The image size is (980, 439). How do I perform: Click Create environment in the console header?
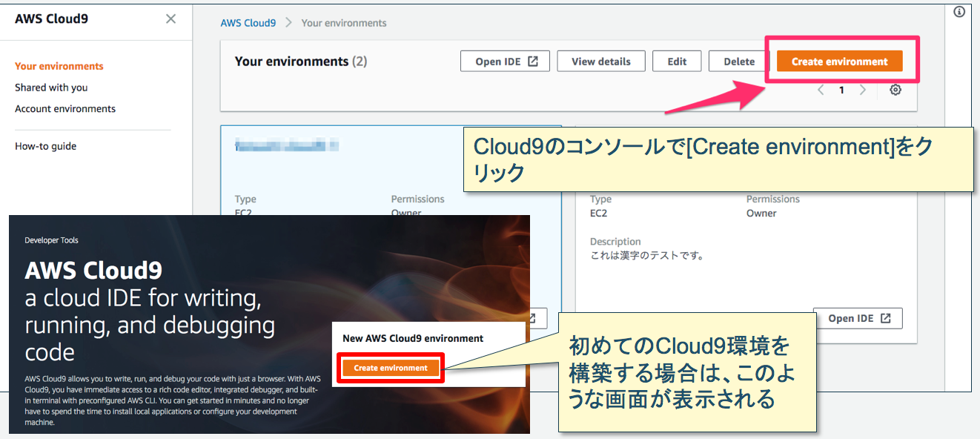[839, 62]
